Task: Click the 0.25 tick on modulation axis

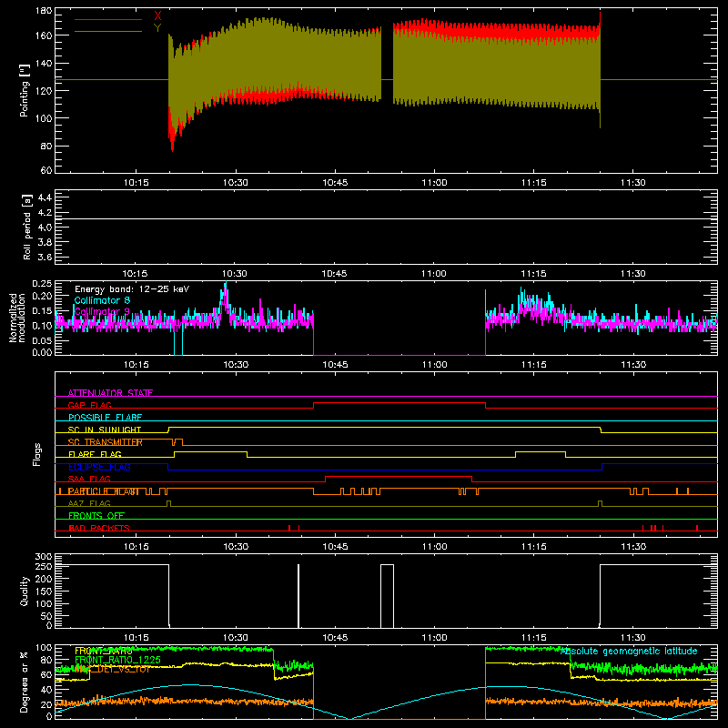Action: pyautogui.click(x=44, y=283)
